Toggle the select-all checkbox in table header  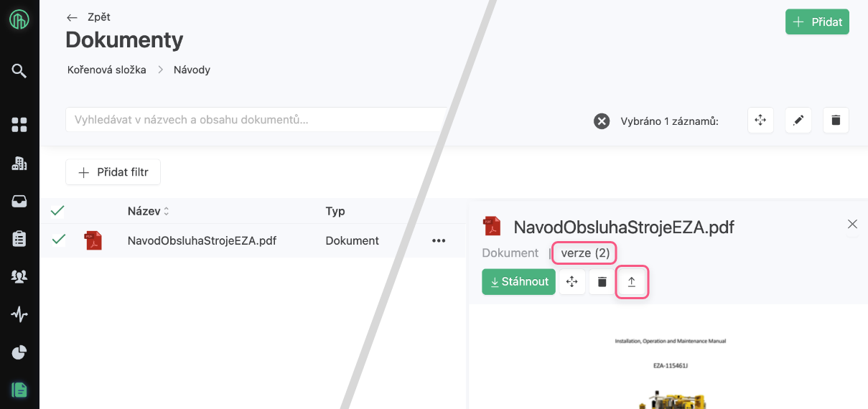(57, 211)
